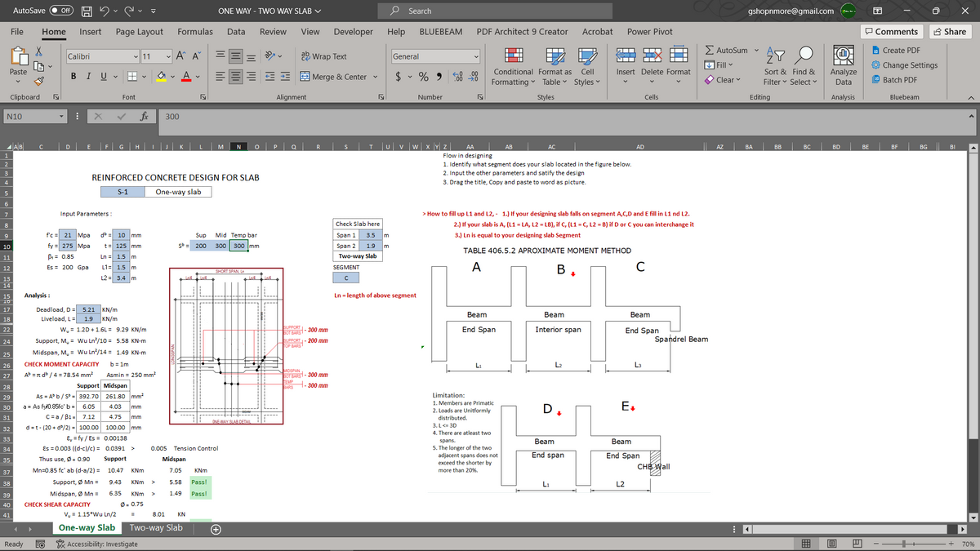Open Name Box dropdown arrow
This screenshot has height=551, width=980.
pos(62,116)
